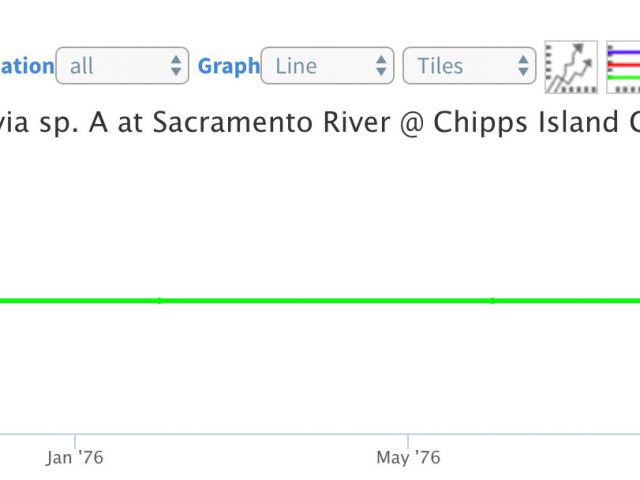Click the up-down arrows on the 'all' select
This screenshot has width=640, height=480.
pos(176,66)
